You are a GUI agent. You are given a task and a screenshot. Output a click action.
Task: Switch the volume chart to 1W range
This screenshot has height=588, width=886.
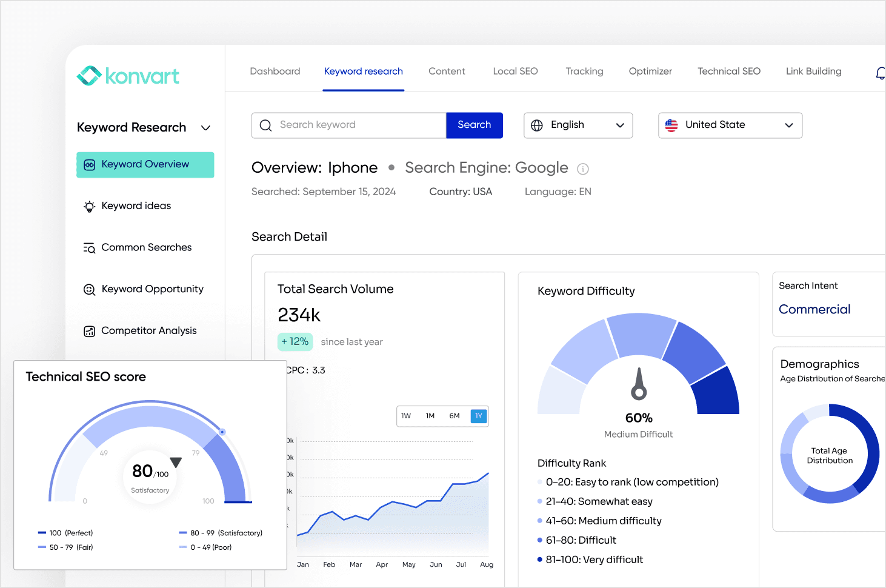406,416
